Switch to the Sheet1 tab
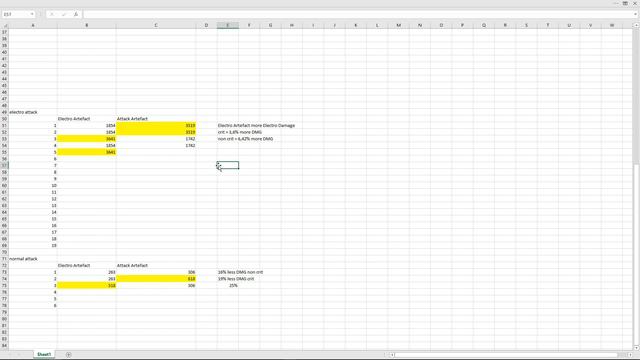Image resolution: width=640 pixels, height=360 pixels. [x=44, y=354]
